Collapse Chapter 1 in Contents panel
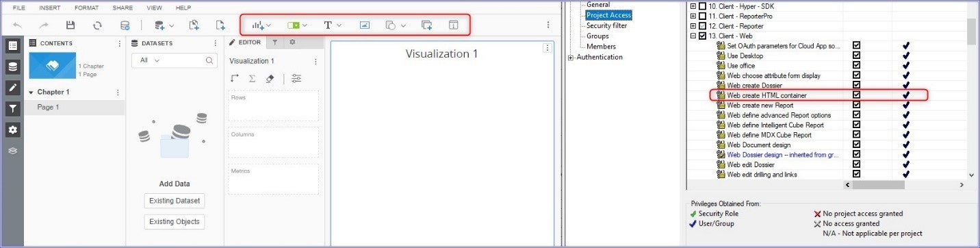980x248 pixels. pyautogui.click(x=31, y=92)
